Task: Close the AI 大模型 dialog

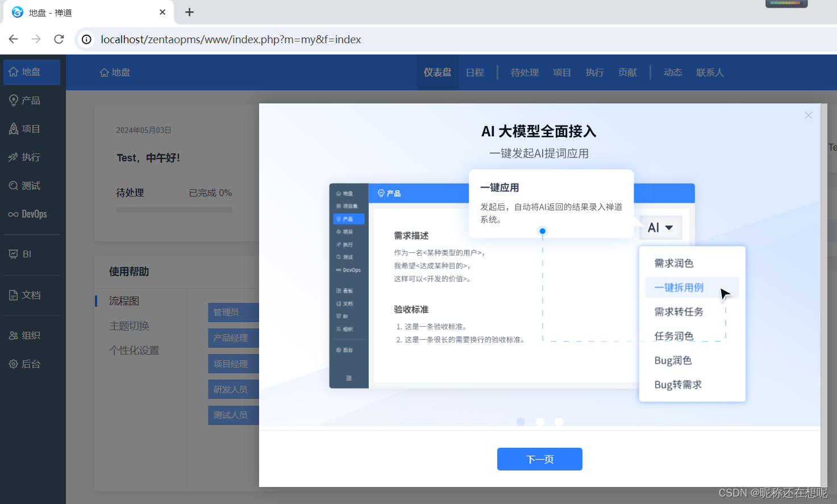Action: [808, 115]
